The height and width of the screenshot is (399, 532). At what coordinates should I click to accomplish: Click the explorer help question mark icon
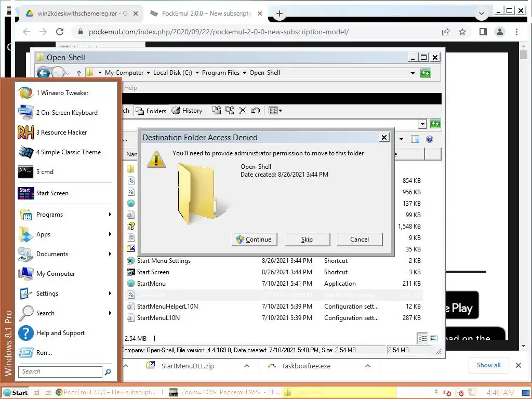pos(430,139)
